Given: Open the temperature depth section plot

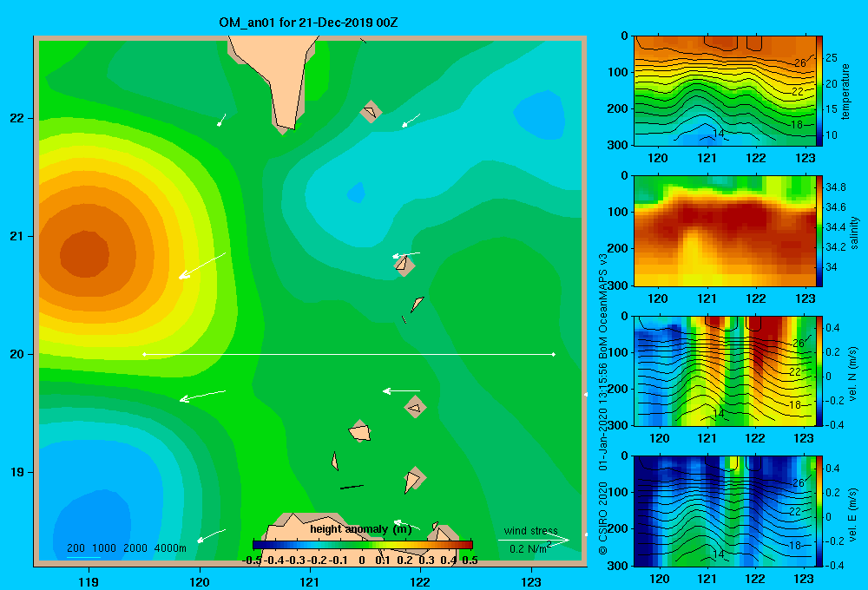Looking at the screenshot, I should [x=725, y=91].
